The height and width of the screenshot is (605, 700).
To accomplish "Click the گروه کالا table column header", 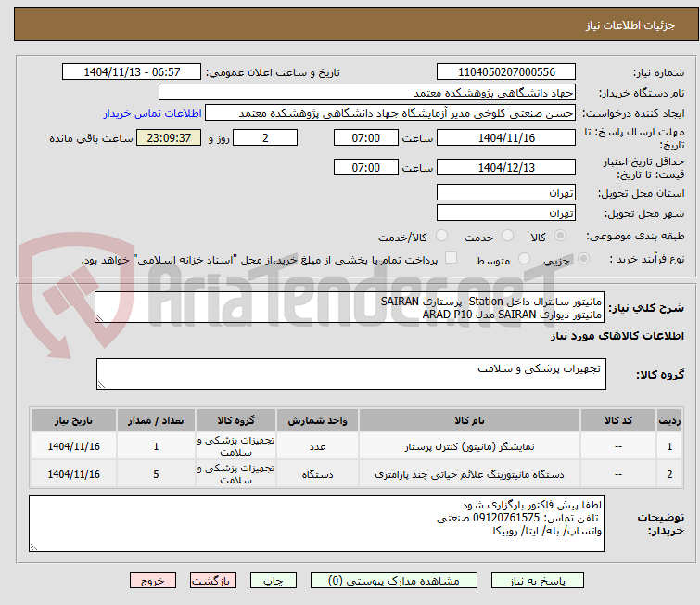I will coord(235,420).
